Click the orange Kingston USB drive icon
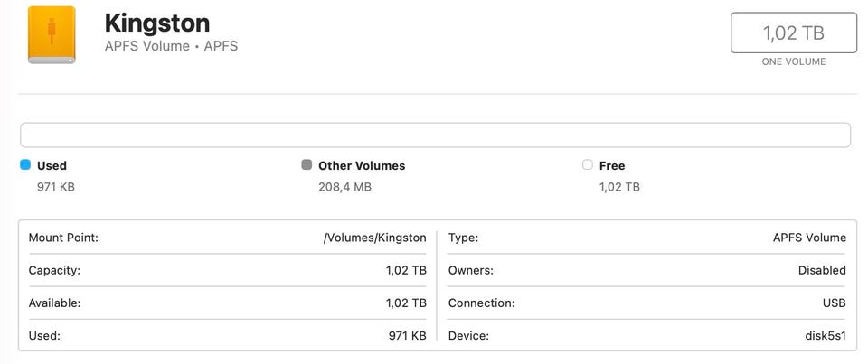This screenshot has height=364, width=868. (x=52, y=35)
